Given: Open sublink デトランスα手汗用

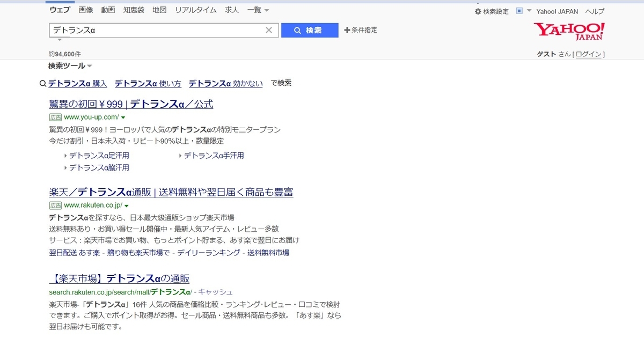Looking at the screenshot, I should tap(214, 156).
